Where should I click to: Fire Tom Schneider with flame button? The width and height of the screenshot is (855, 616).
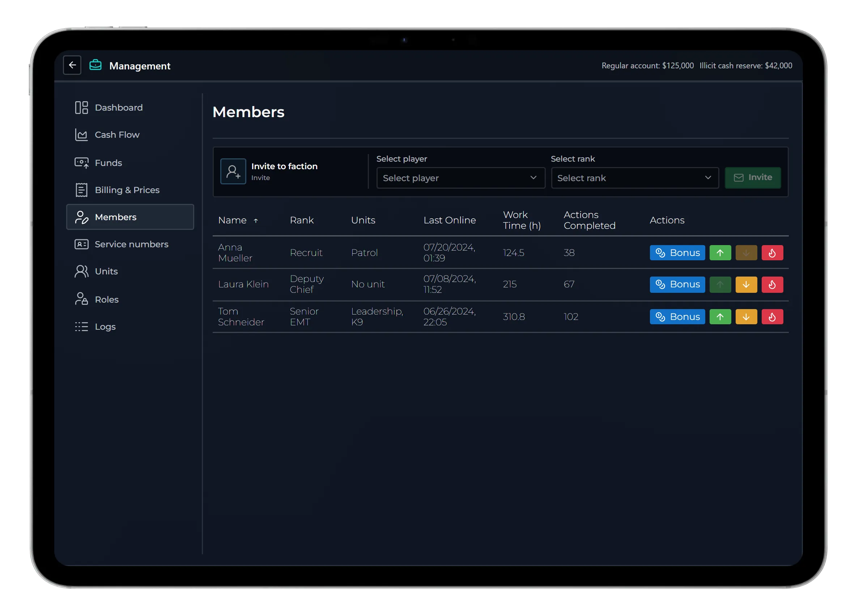[772, 317]
